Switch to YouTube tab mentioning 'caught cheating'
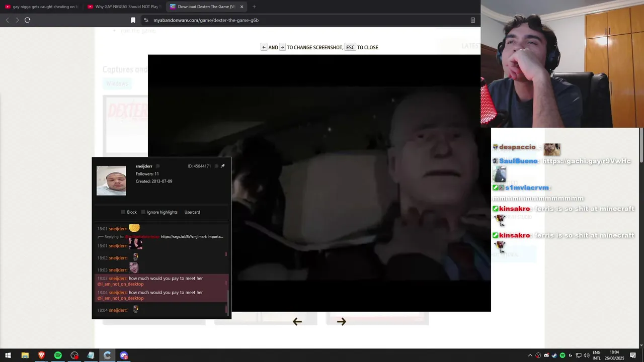Viewport: 644px width, 362px height. [x=42, y=7]
